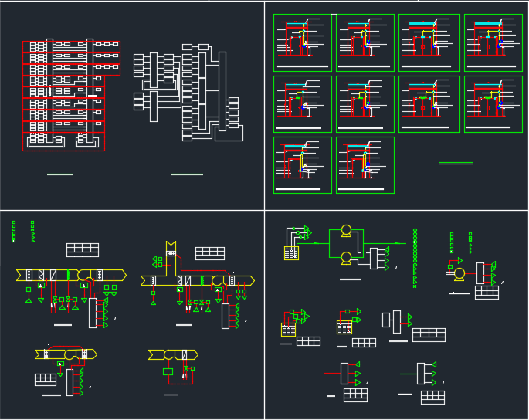Open the fourth green-framed detail in the top row
Screen dimensions: 529x420
tap(493, 42)
